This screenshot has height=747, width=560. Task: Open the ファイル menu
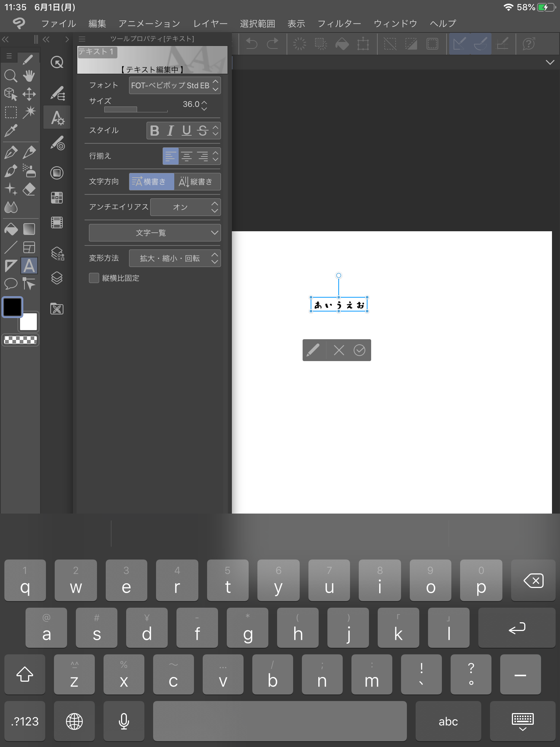(x=59, y=24)
